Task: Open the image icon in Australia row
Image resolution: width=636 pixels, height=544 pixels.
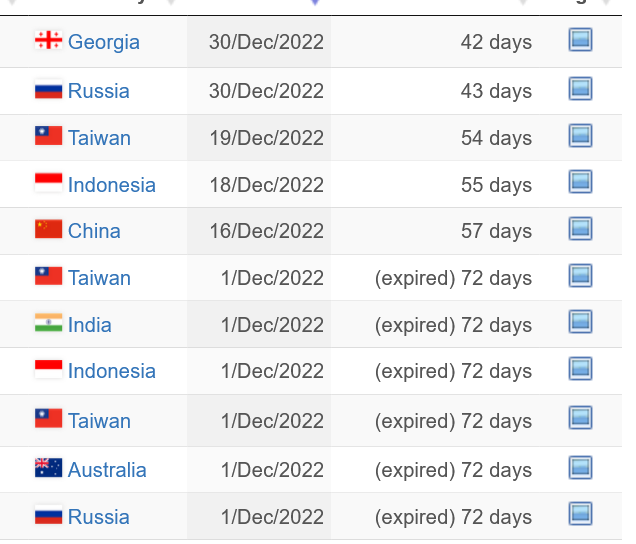Action: 580,468
